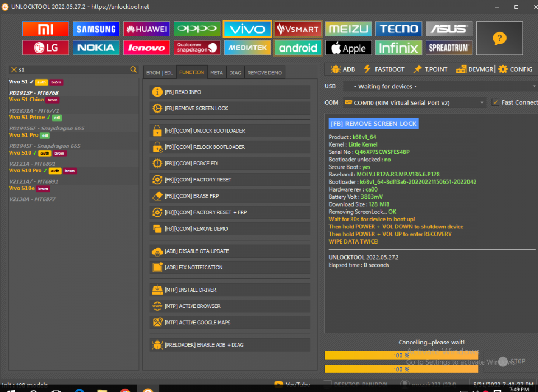Select the Vivo S10 Pro model

point(73,176)
